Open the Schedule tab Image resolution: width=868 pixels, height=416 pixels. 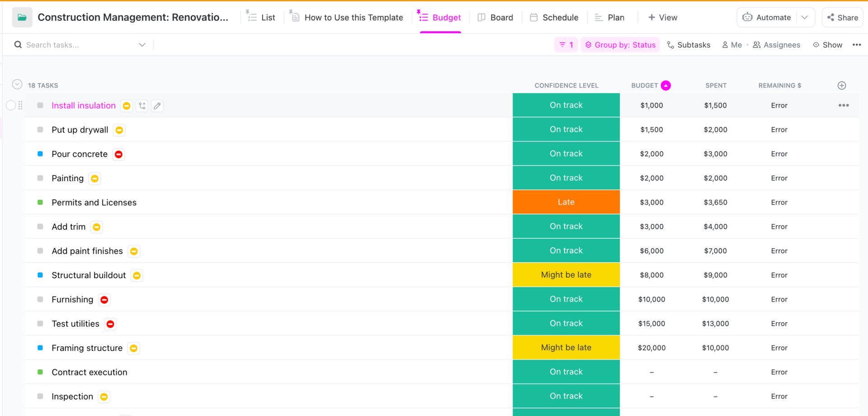pyautogui.click(x=554, y=18)
